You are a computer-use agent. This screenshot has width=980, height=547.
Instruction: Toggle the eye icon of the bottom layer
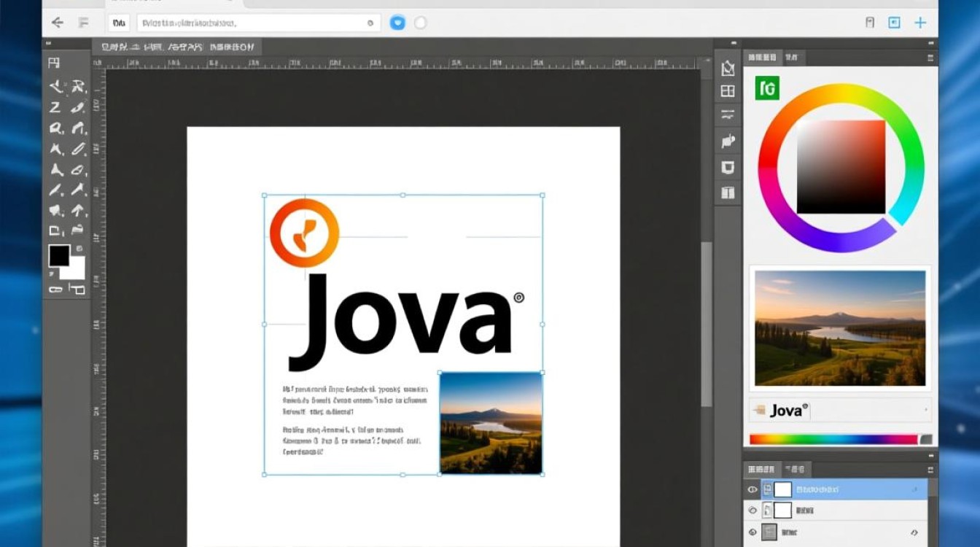coord(752,532)
